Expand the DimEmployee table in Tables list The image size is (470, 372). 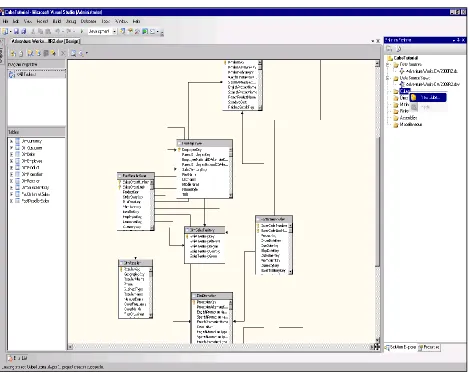(11, 161)
